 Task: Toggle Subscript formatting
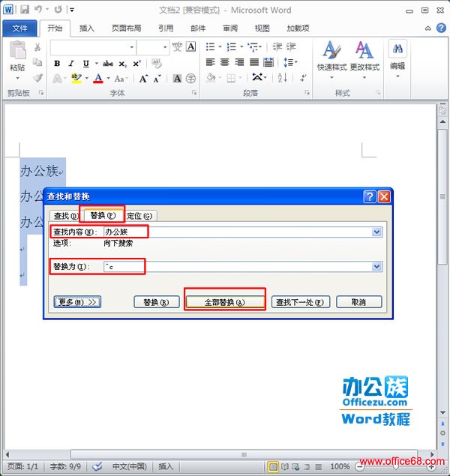tap(122, 64)
